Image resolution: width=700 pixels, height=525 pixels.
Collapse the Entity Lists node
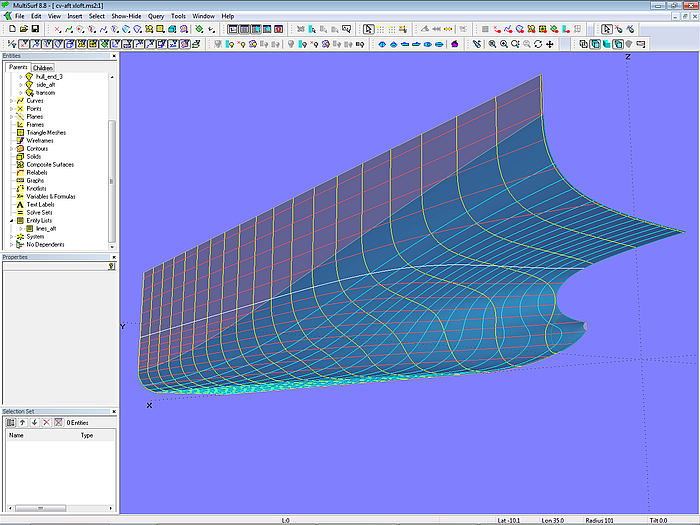[x=12, y=220]
